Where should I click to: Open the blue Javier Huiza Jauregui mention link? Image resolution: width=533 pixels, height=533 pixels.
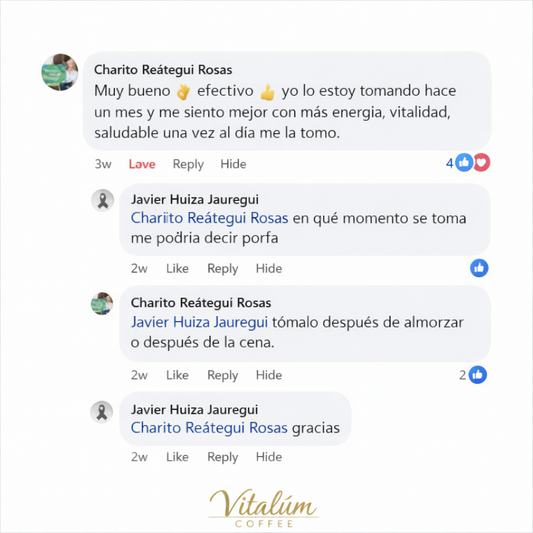click(200, 323)
